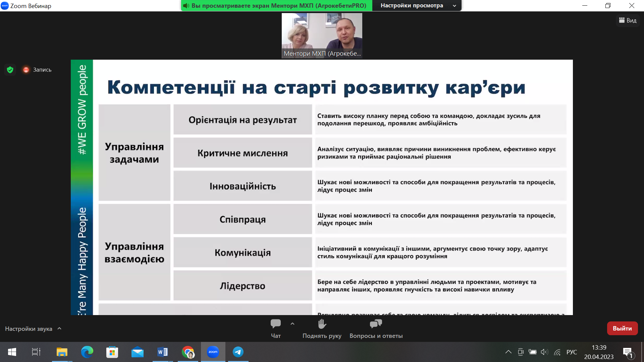Open Questions and Answers panel
This screenshot has width=644, height=362.
coord(376,324)
